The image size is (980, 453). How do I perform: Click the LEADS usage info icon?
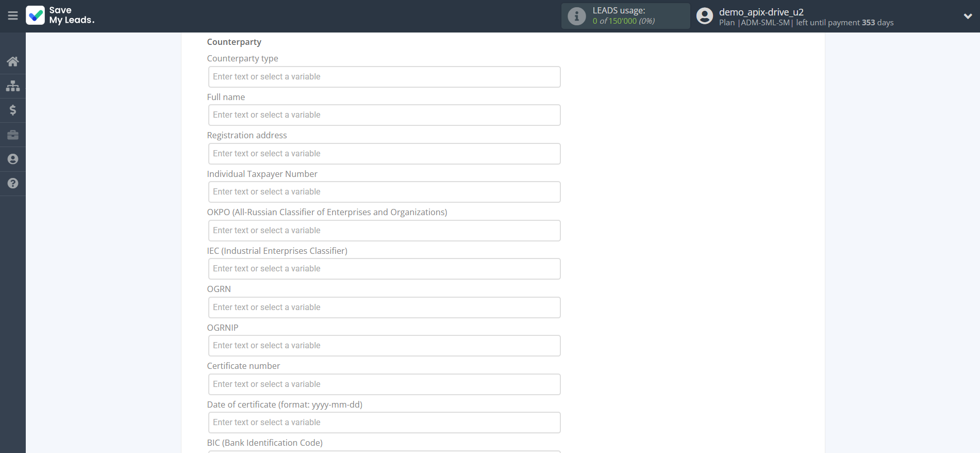(576, 16)
